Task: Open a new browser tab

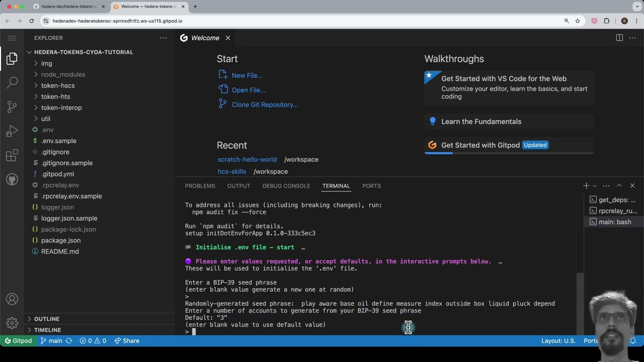Action: pos(195,7)
